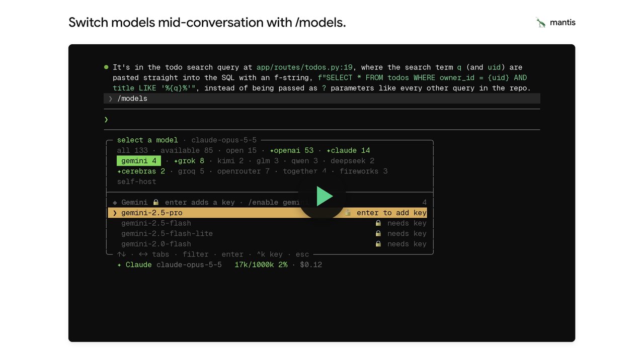The height and width of the screenshot is (362, 644).
Task: Open the openrouter 7 tab
Action: (x=244, y=171)
